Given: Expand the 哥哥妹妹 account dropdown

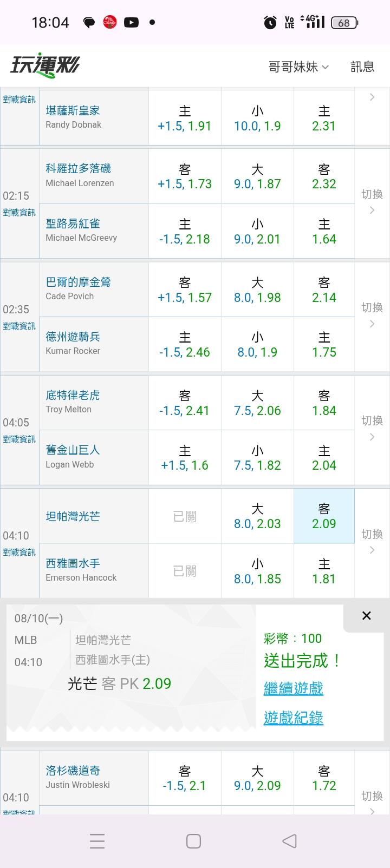Looking at the screenshot, I should tap(298, 67).
